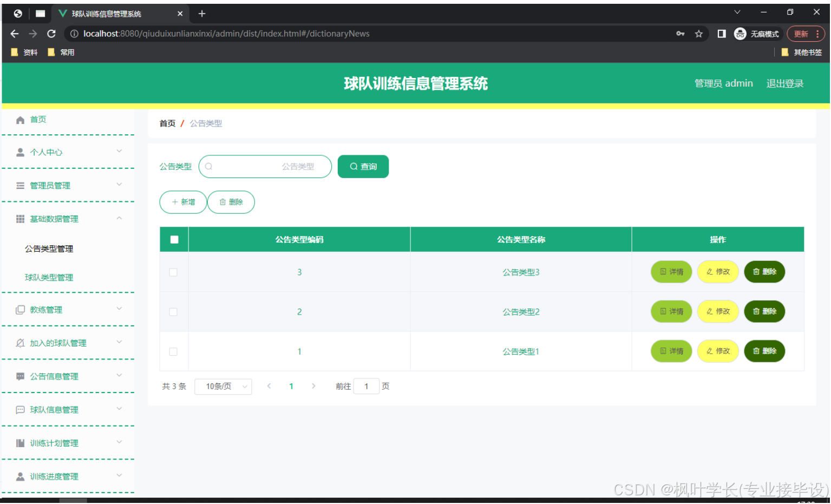Open 详情 for 公告类型3 row
Screen dimensions: 831x504
pos(671,272)
